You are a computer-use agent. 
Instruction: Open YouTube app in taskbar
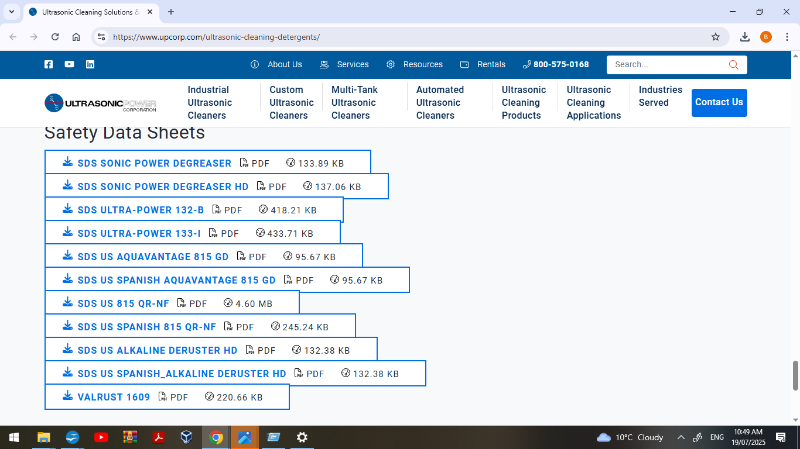pyautogui.click(x=101, y=437)
